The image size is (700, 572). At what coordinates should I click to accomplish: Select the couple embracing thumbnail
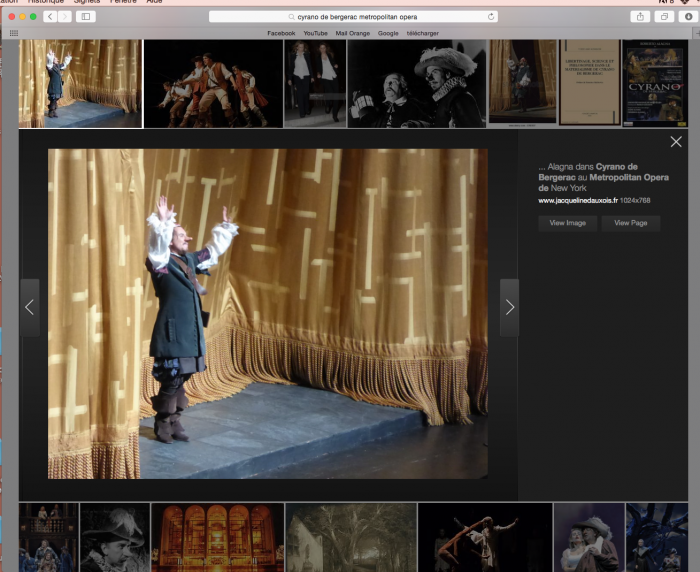[589, 538]
